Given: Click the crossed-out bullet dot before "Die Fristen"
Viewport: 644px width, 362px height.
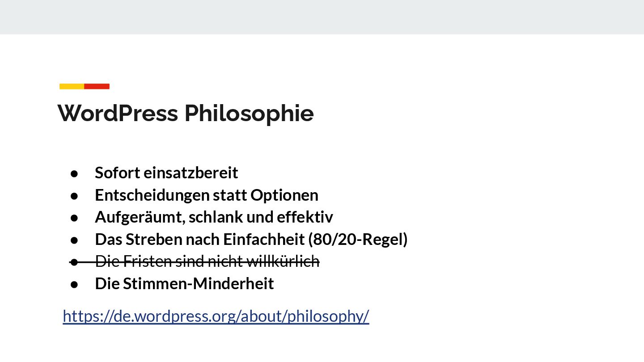Looking at the screenshot, I should pos(75,262).
